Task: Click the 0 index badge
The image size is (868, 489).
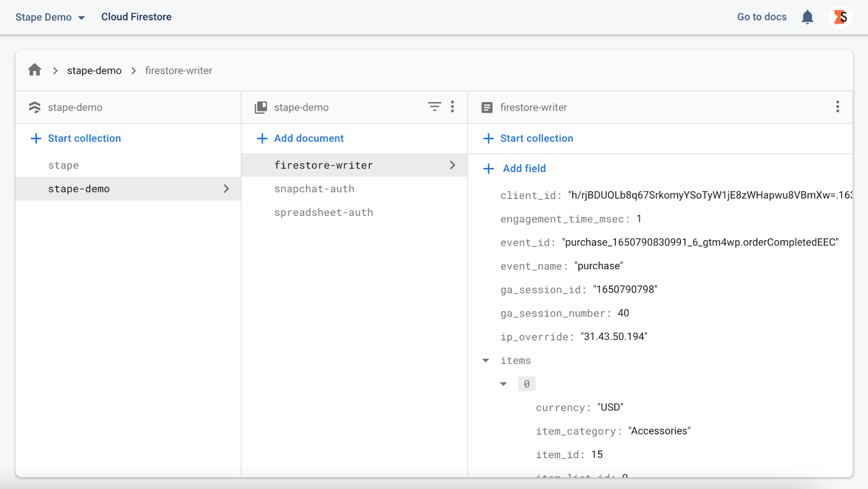Action: pyautogui.click(x=527, y=384)
